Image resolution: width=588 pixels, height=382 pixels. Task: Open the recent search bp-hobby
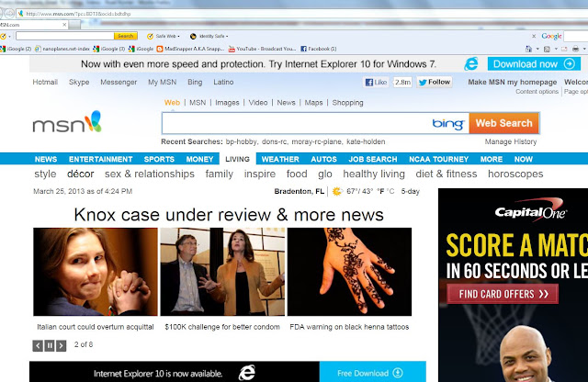pos(242,141)
